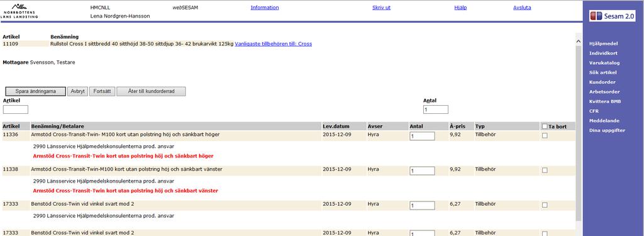This screenshot has height=236, width=644.
Task: Edit Antal field for article 11336
Action: (x=422, y=136)
